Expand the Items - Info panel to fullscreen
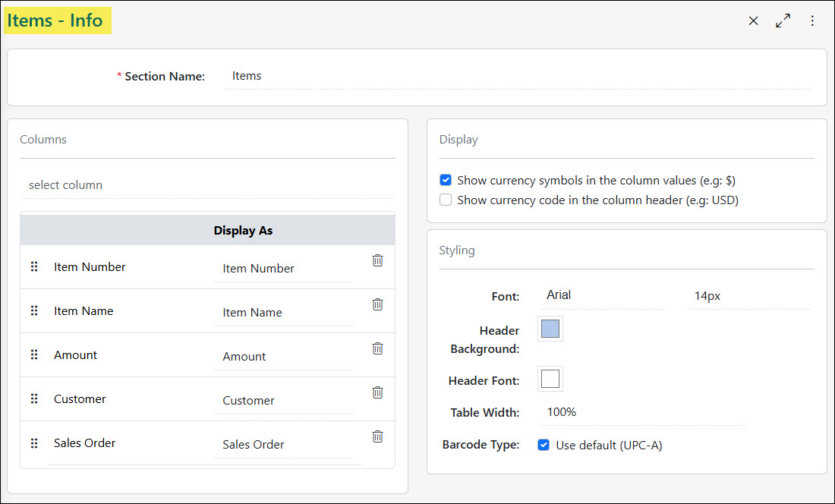 pos(783,20)
